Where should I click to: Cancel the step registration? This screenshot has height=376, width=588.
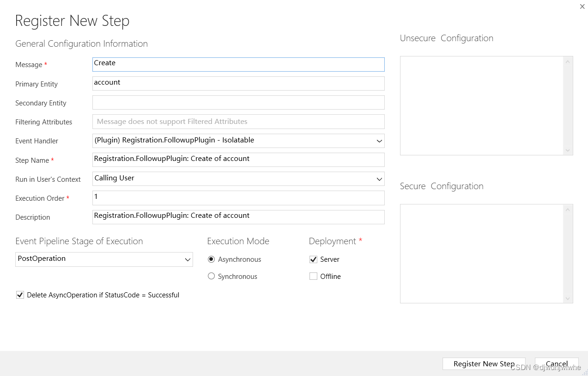[x=556, y=364]
